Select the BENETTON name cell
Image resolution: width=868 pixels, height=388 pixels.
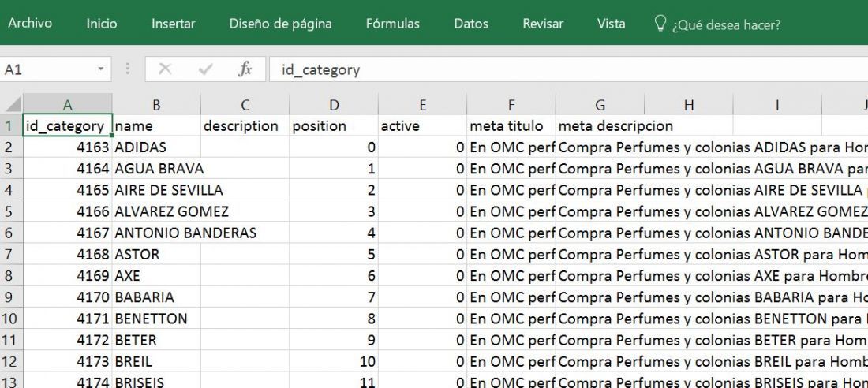click(156, 319)
